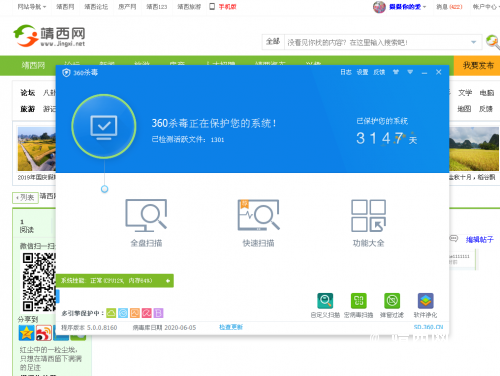Expand the search box history dropdown
The width and height of the screenshot is (500, 376).
[473, 42]
